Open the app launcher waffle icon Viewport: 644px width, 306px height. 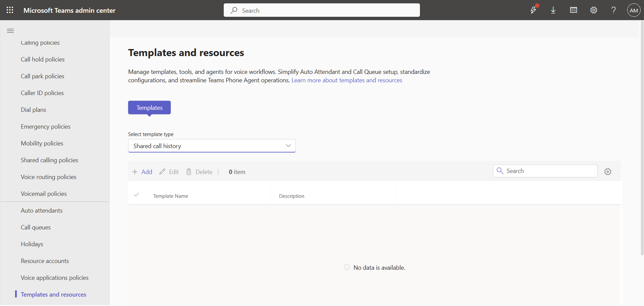[10, 10]
